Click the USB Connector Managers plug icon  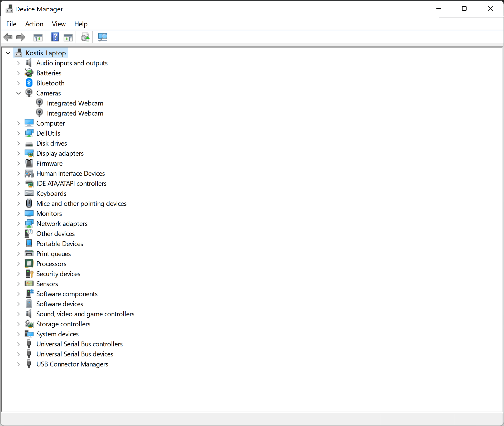(29, 364)
